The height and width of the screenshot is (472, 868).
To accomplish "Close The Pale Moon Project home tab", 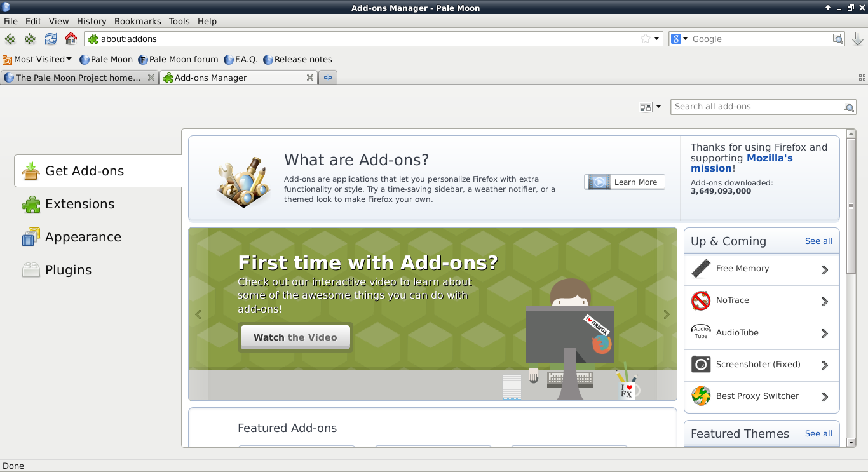I will pos(151,78).
